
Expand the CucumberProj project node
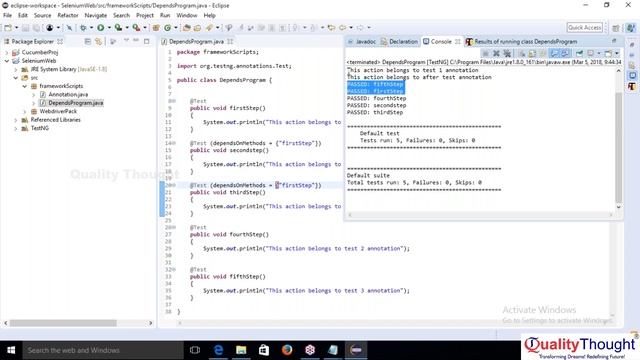pyautogui.click(x=7, y=52)
